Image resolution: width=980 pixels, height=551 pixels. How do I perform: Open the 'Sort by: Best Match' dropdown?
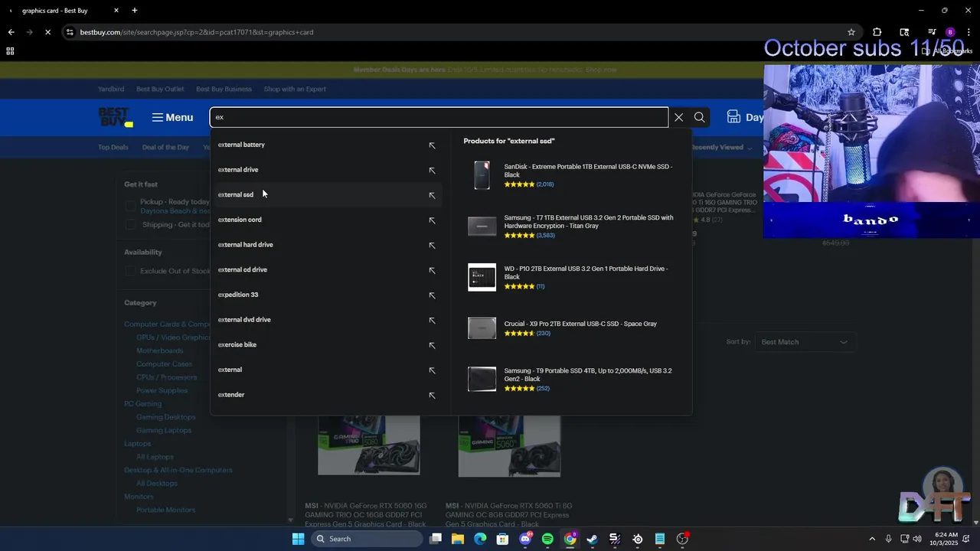click(804, 342)
